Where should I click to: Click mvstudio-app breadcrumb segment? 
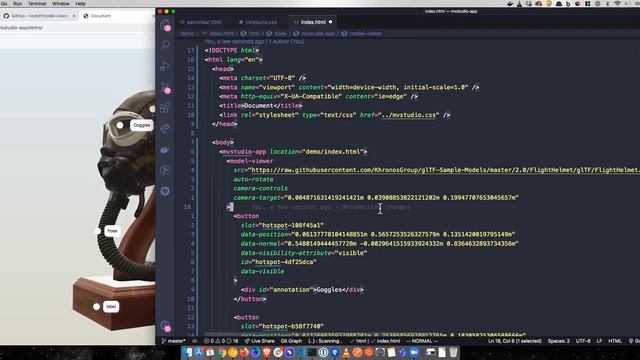tap(315, 33)
